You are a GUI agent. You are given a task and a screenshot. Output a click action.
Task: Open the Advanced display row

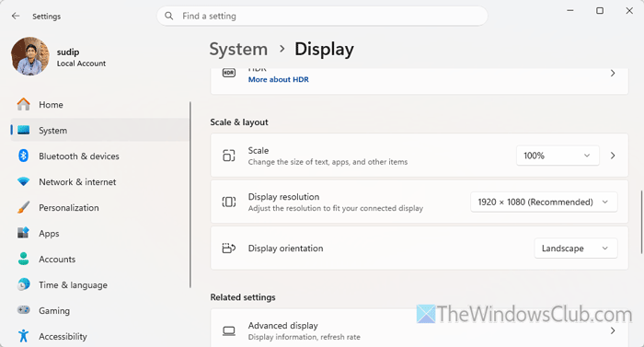pos(420,329)
